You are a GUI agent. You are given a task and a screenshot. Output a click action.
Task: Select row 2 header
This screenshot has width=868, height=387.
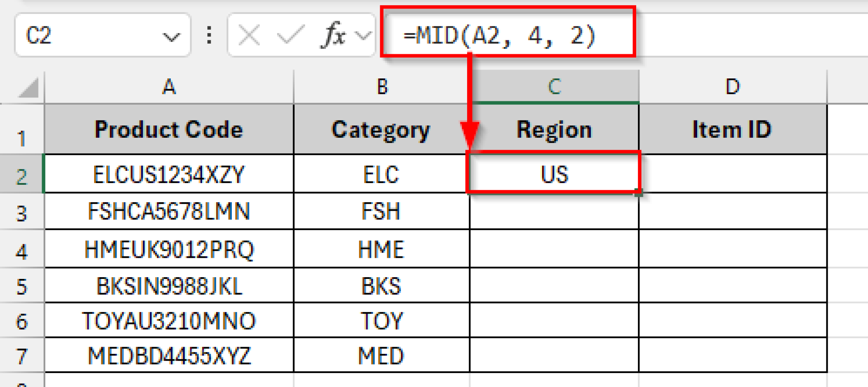click(x=22, y=176)
